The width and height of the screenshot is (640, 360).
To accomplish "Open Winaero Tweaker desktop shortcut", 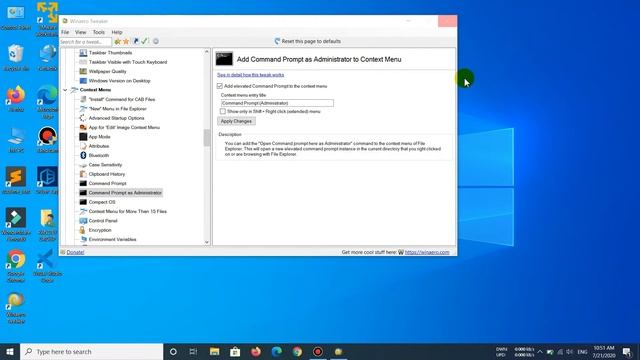I will (x=16, y=307).
